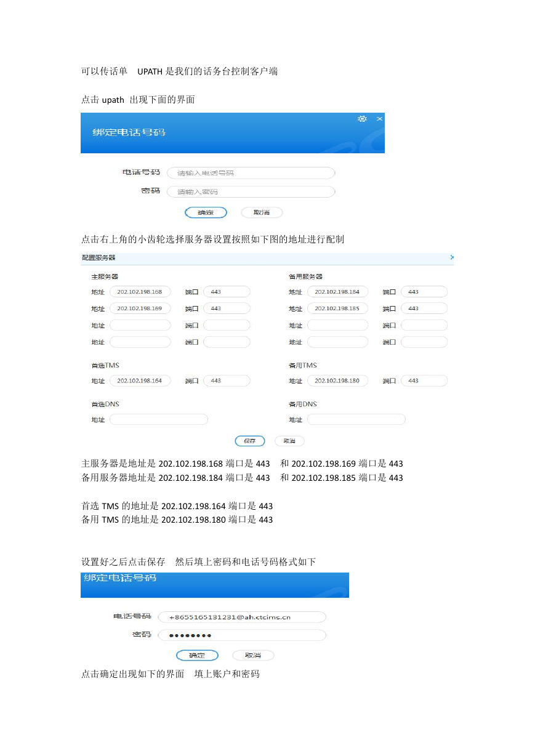Click the line starting '点击确定出现如下的界面'
The width and height of the screenshot is (535, 756).
(x=171, y=674)
